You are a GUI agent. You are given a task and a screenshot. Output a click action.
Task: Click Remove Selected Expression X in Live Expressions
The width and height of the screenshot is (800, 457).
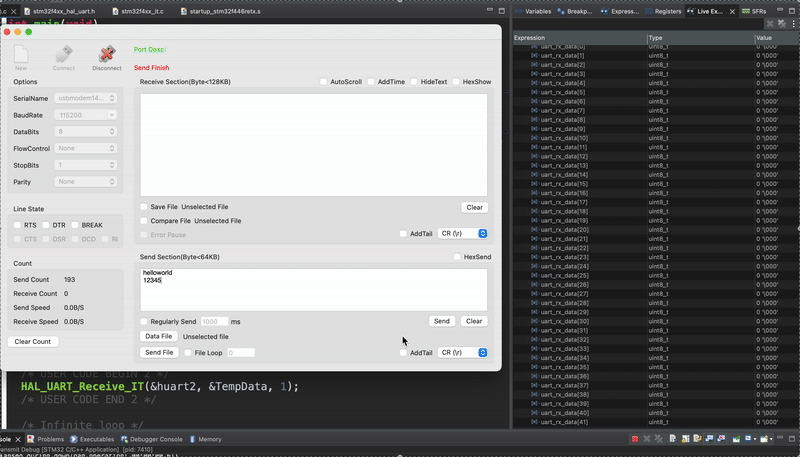pyautogui.click(x=770, y=24)
